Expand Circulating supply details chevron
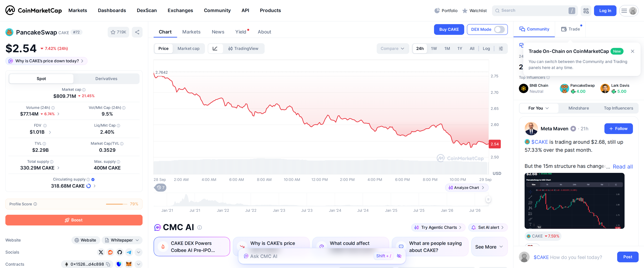The height and width of the screenshot is (268, 644). click(94, 186)
